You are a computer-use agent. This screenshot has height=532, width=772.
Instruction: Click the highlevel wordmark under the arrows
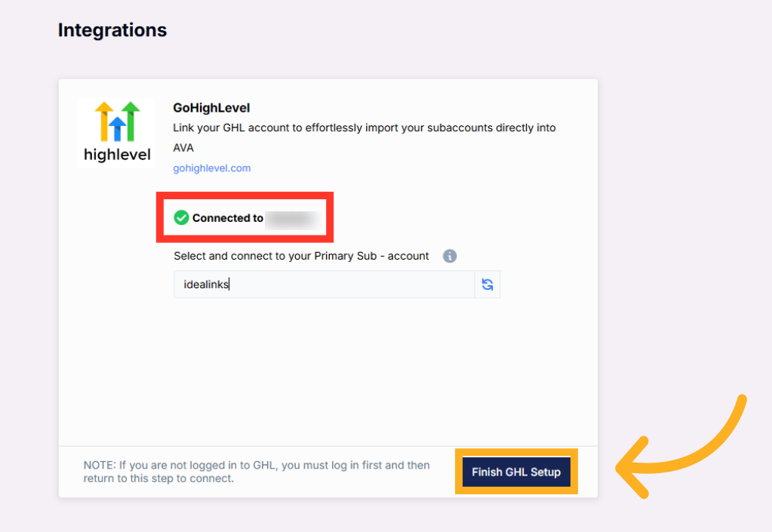point(117,155)
